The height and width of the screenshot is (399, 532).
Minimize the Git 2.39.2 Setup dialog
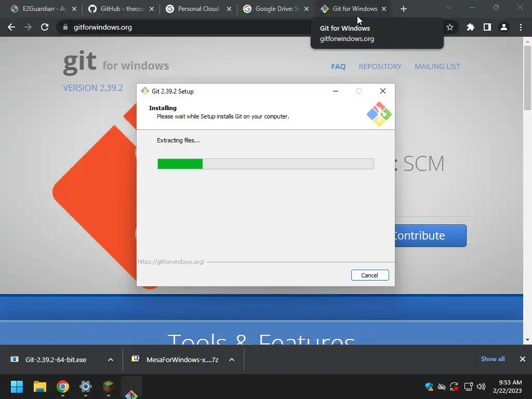click(x=336, y=91)
